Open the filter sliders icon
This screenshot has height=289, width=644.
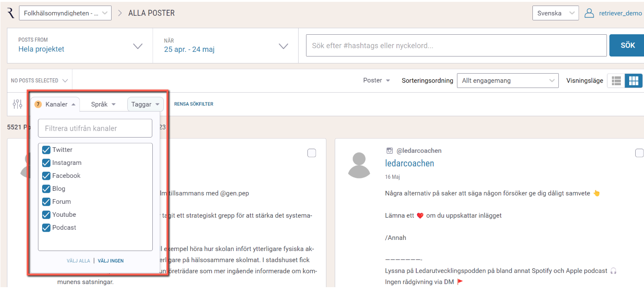click(18, 104)
